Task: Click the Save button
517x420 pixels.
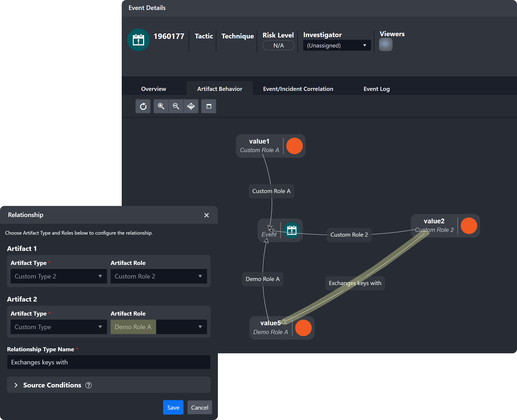Action: (x=173, y=408)
